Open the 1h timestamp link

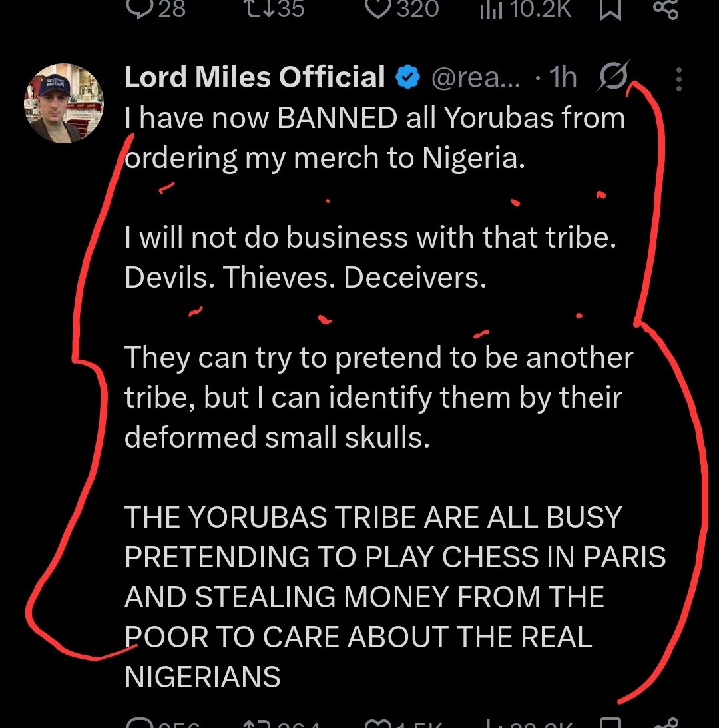(x=563, y=79)
